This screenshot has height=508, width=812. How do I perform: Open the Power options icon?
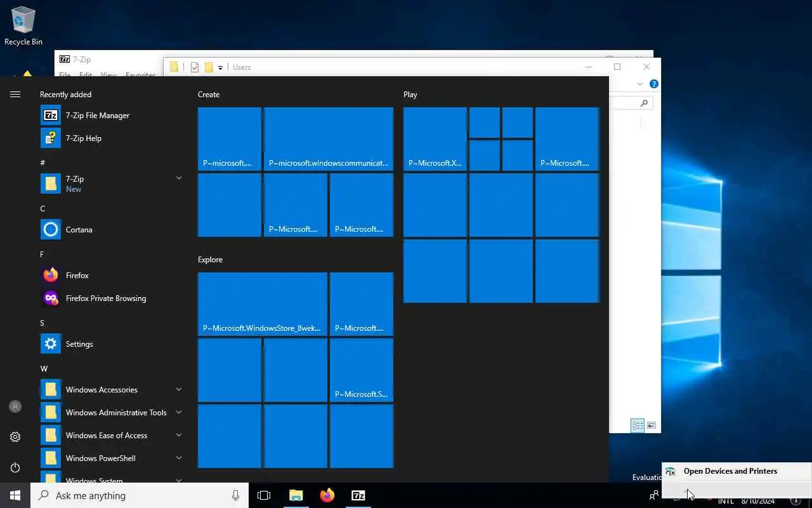15,467
